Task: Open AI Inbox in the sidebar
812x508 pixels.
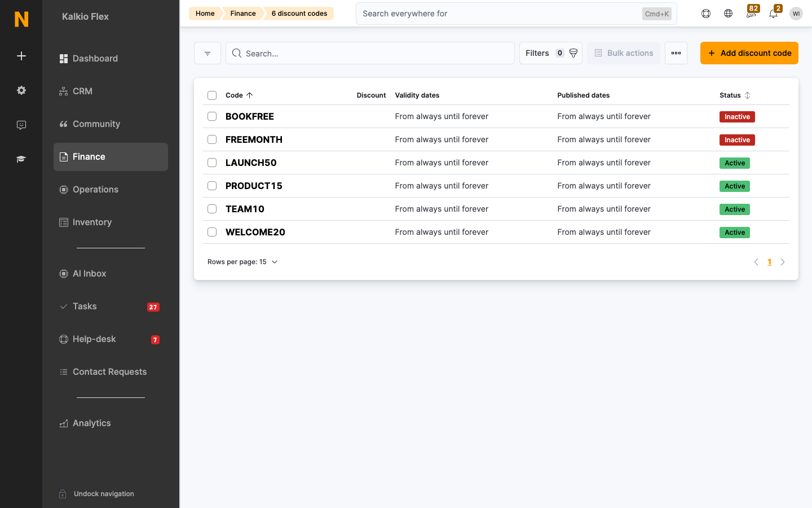Action: tap(111, 274)
